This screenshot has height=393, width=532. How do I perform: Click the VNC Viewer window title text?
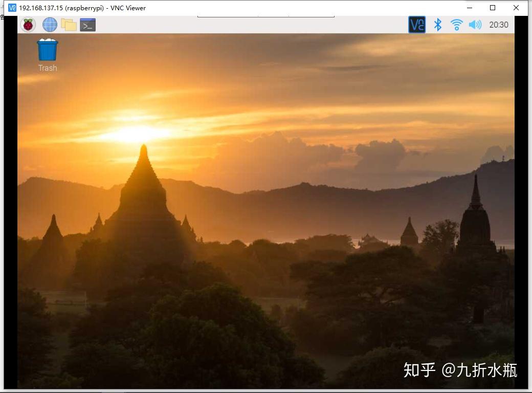click(x=82, y=8)
